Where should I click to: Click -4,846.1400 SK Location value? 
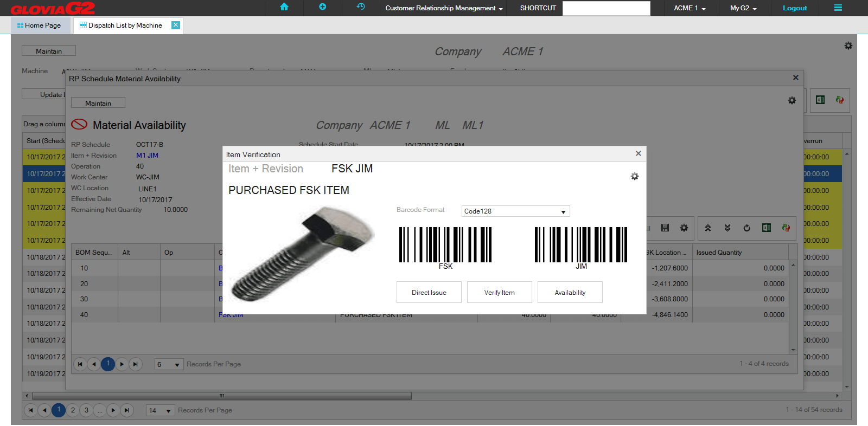tap(669, 315)
